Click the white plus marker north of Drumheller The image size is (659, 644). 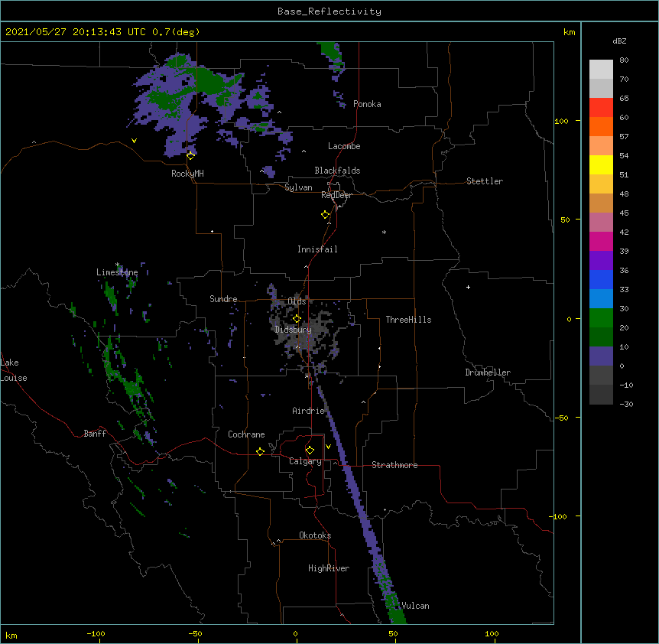pyautogui.click(x=468, y=287)
